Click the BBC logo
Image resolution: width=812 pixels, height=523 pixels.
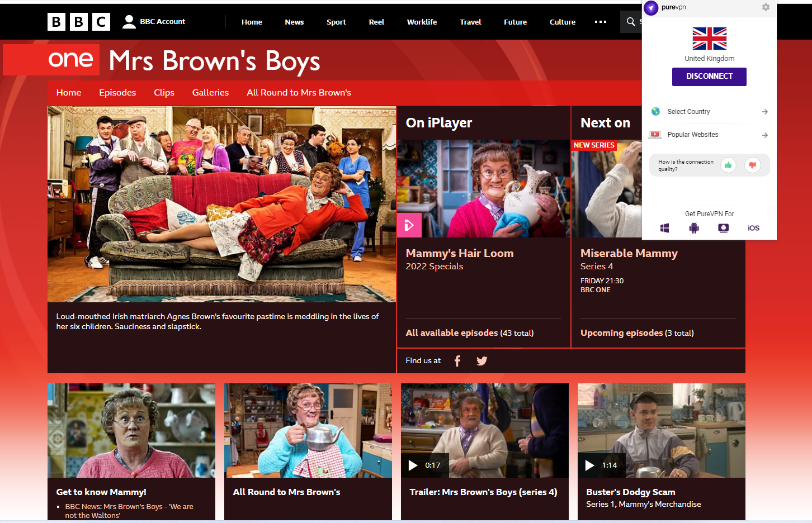tap(79, 22)
